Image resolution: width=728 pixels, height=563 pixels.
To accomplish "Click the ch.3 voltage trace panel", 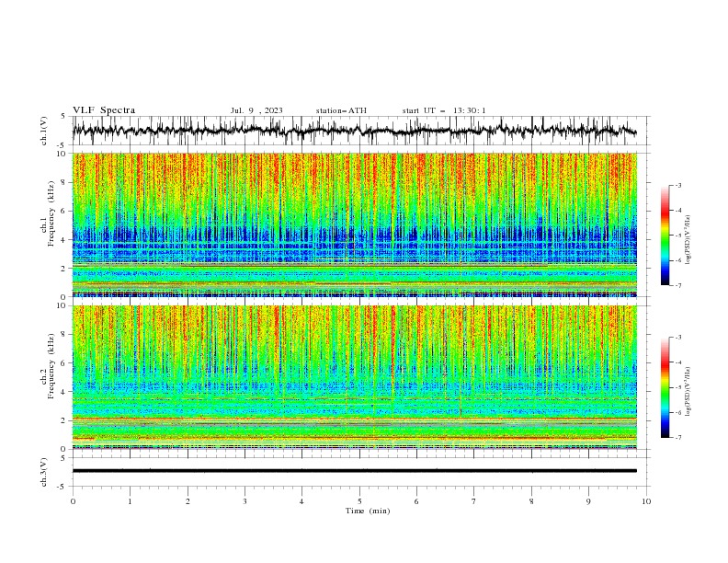I will [360, 472].
